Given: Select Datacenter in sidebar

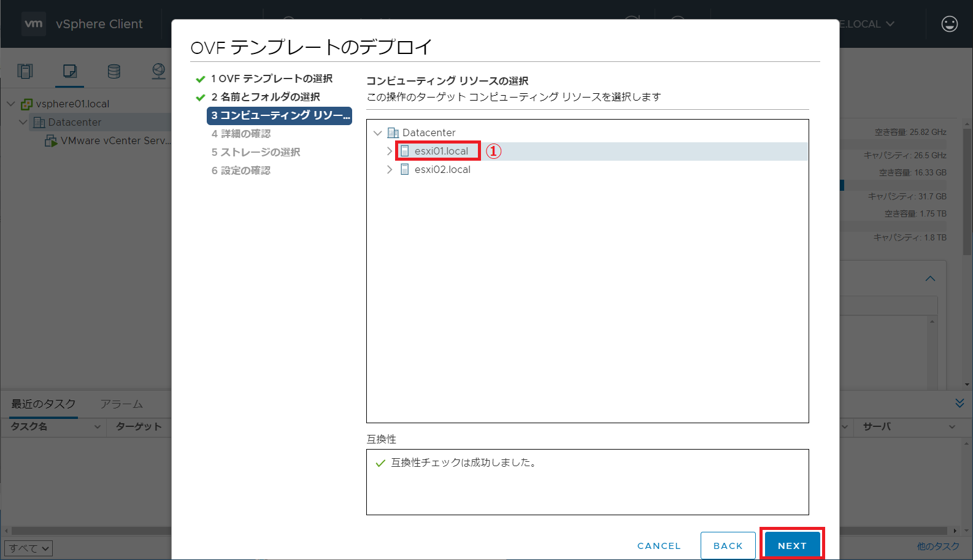Looking at the screenshot, I should [75, 122].
